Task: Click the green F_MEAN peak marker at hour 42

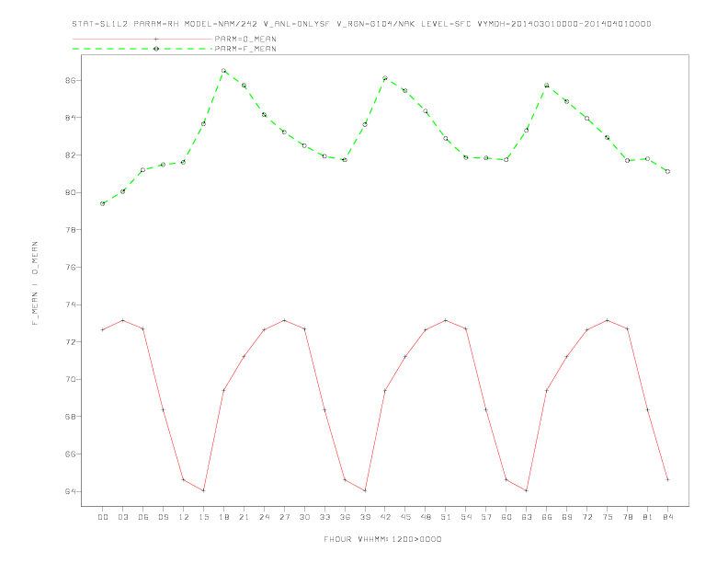Action: click(385, 78)
